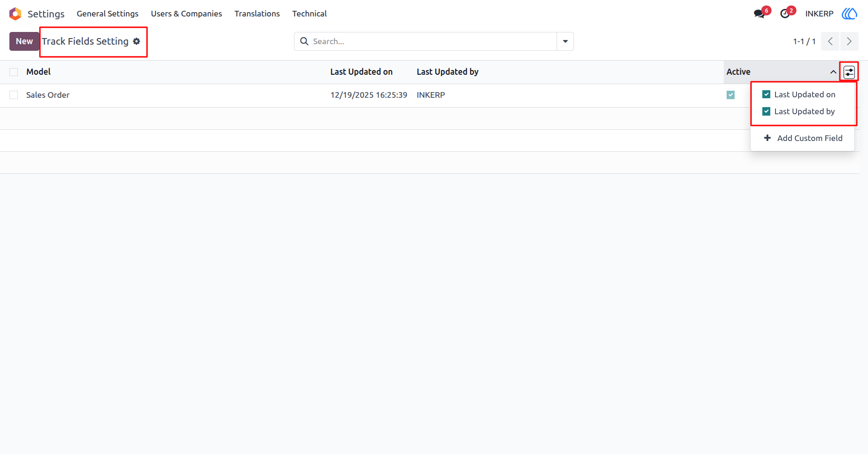Click the Track Fields Setting breadcrumb title
This screenshot has height=454, width=868.
[85, 41]
